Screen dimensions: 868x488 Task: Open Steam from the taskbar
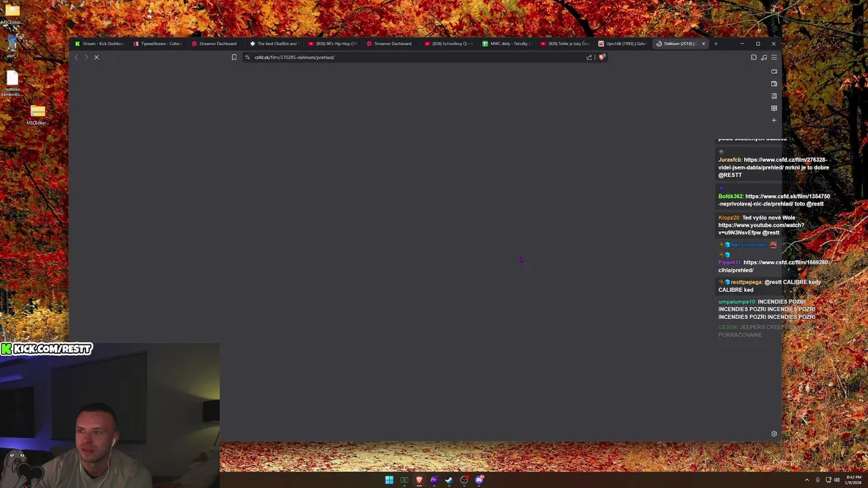[x=449, y=480]
